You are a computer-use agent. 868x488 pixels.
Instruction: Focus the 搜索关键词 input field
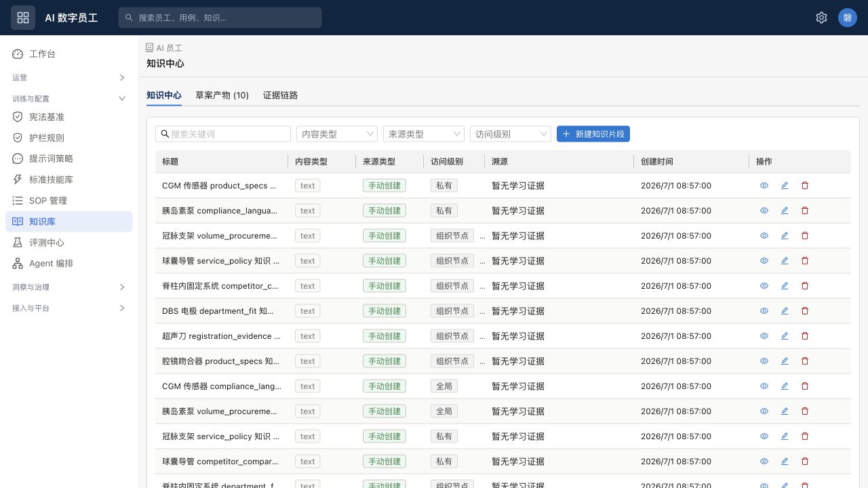coord(223,134)
